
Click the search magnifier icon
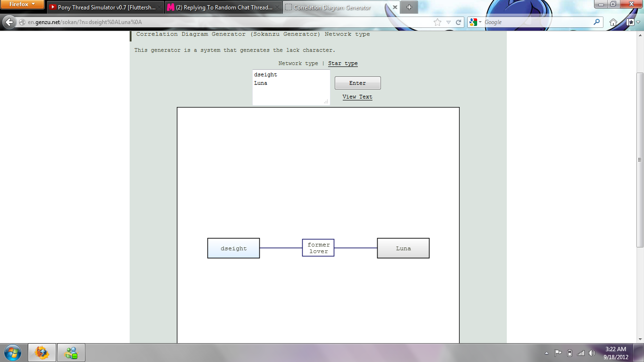(x=597, y=22)
